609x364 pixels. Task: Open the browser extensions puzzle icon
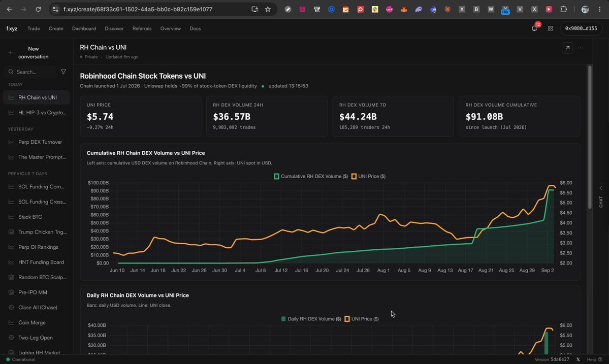[x=564, y=9]
